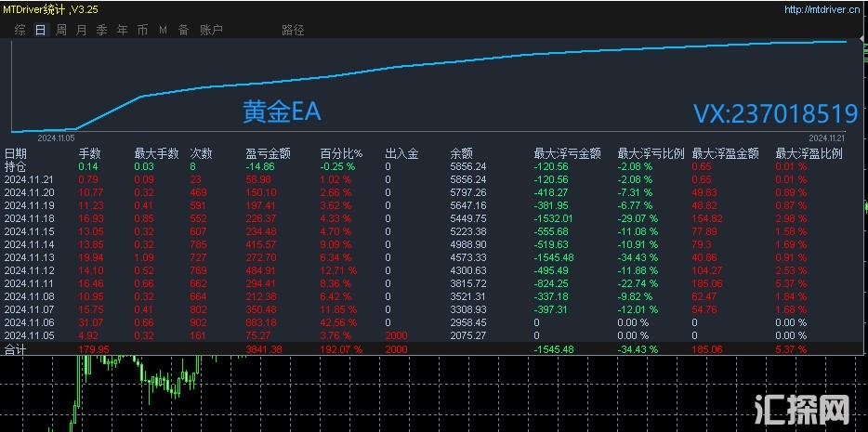
Task: Select the 2024.11.13 date row
Action: coord(434,257)
